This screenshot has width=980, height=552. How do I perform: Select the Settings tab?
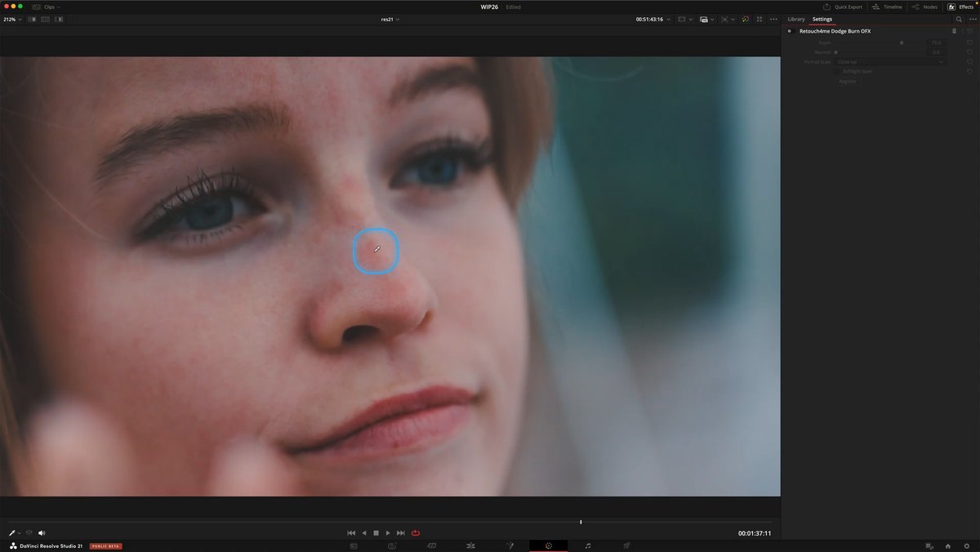(x=822, y=19)
